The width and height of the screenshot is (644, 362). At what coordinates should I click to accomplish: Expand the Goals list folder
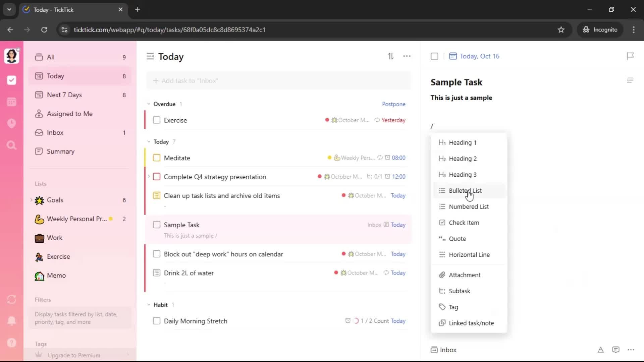(x=31, y=200)
